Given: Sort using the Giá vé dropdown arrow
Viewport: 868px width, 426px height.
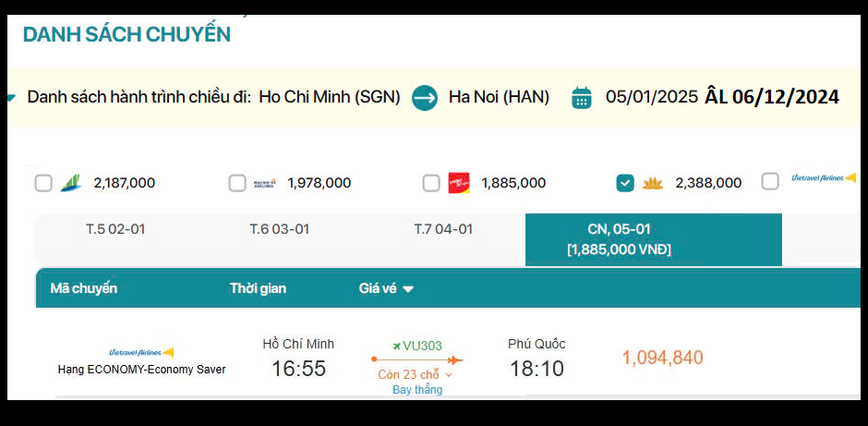Looking at the screenshot, I should point(408,289).
